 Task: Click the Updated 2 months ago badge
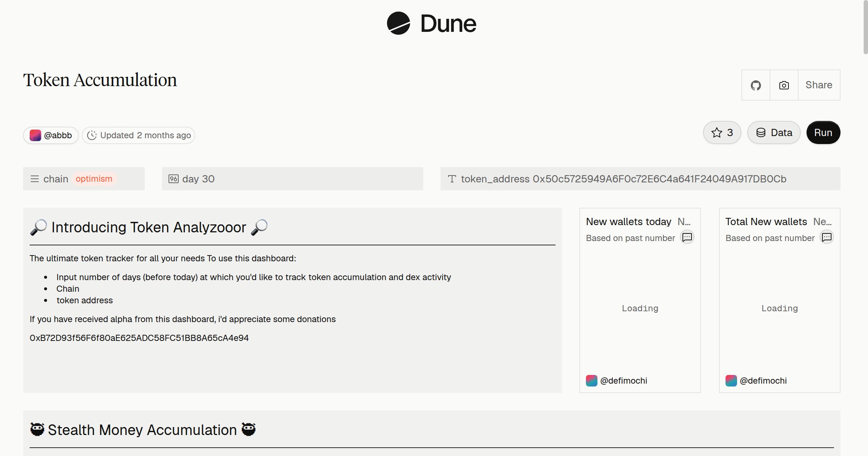pyautogui.click(x=139, y=135)
